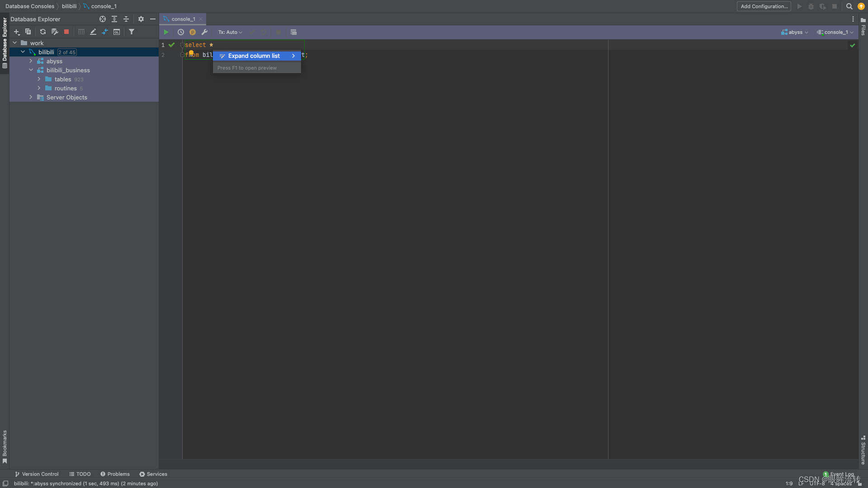
Task: Click the Database Explorer settings gear icon
Action: [x=140, y=19]
